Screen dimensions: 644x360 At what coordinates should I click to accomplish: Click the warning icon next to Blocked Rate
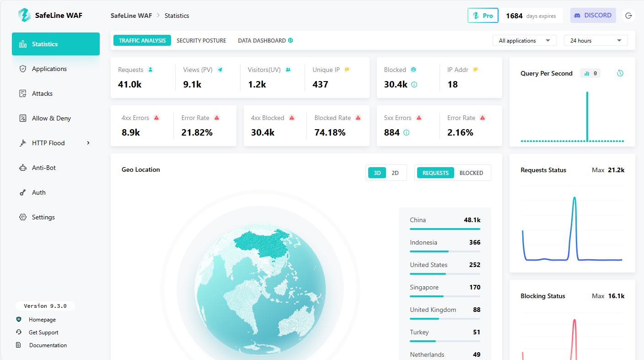point(358,118)
